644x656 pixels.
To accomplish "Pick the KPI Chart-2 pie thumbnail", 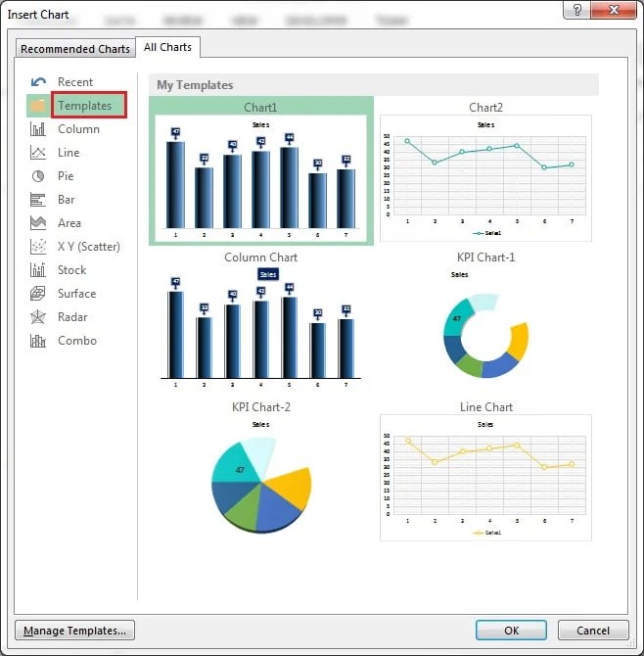I will pyautogui.click(x=261, y=478).
